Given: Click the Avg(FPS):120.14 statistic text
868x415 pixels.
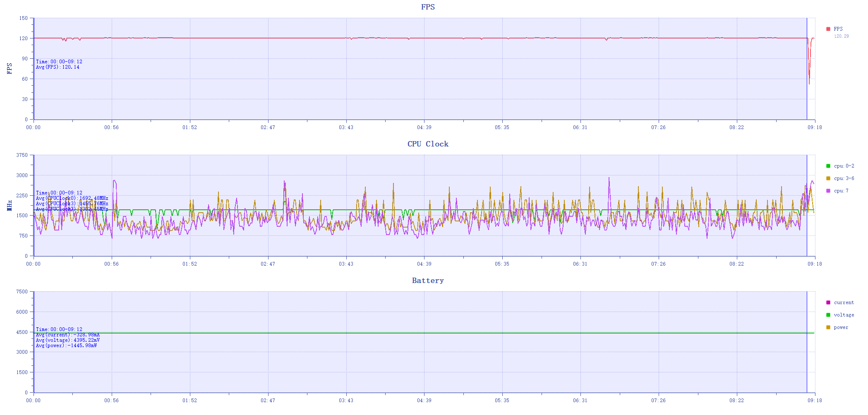Looking at the screenshot, I should coord(58,67).
